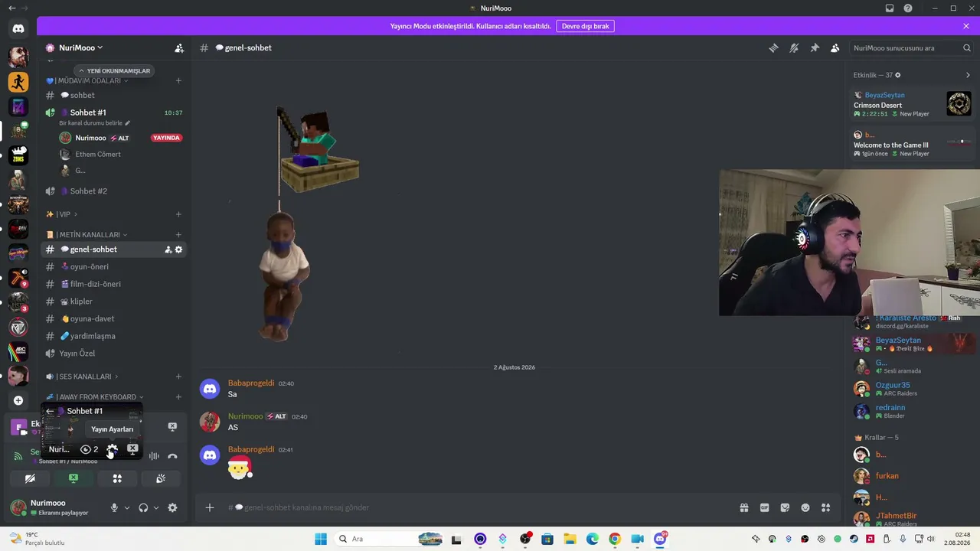Viewport: 980px width, 551px height.
Task: Add channel to SES KANALLARI category
Action: tap(178, 377)
